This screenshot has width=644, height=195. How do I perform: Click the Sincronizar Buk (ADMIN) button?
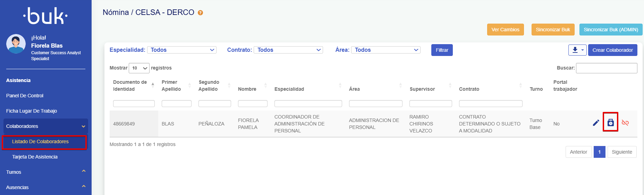click(611, 30)
